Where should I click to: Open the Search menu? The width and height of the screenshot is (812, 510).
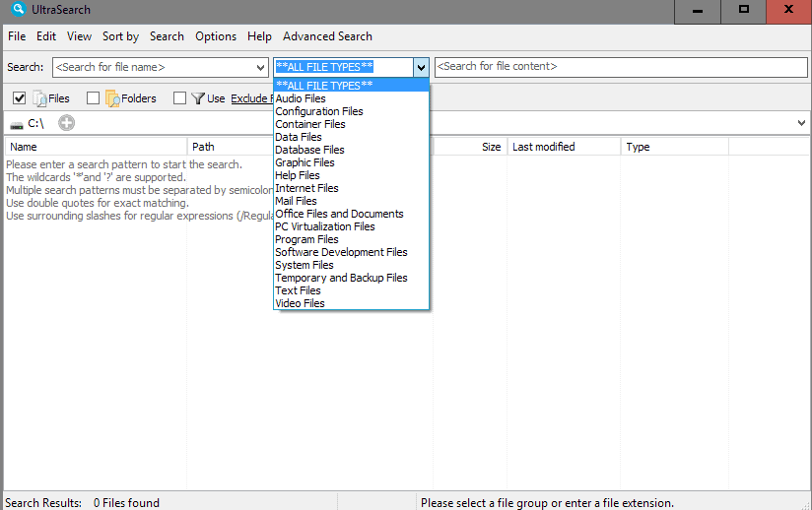[x=167, y=36]
